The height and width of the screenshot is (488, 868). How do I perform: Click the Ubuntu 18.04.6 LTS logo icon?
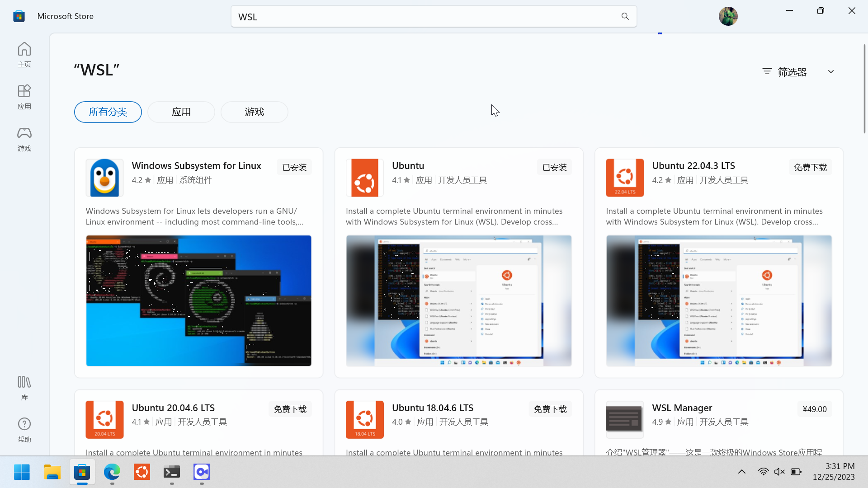[x=365, y=419]
